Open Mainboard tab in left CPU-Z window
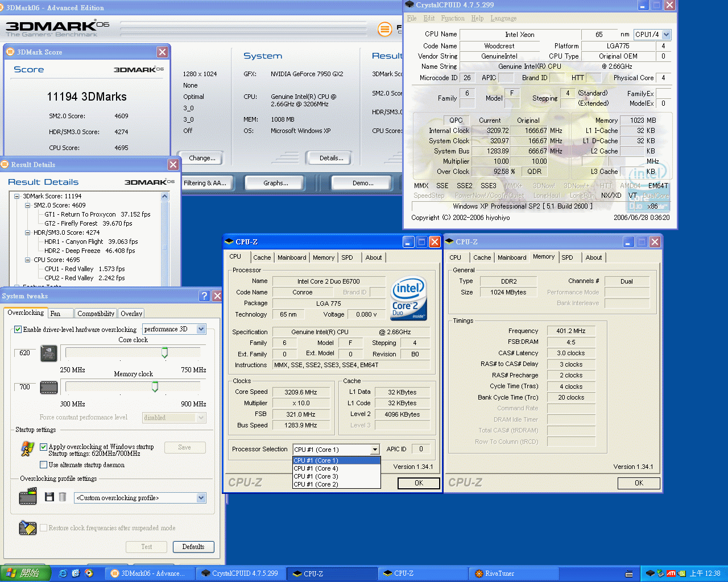Image resolution: width=728 pixels, height=582 pixels. pyautogui.click(x=292, y=257)
